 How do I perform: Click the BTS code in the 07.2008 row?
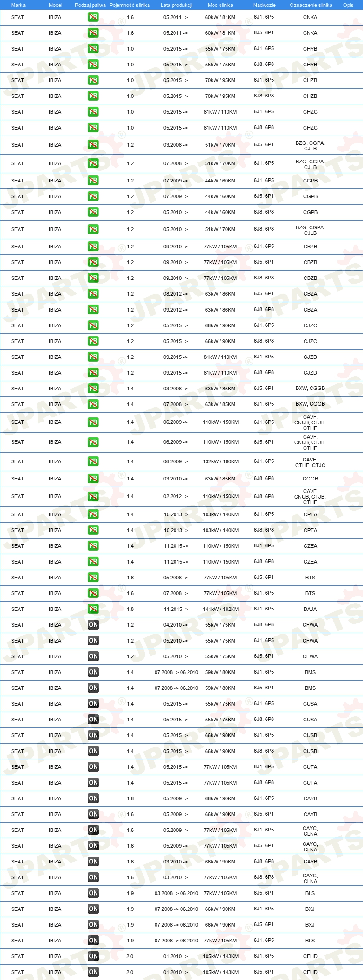tap(310, 593)
